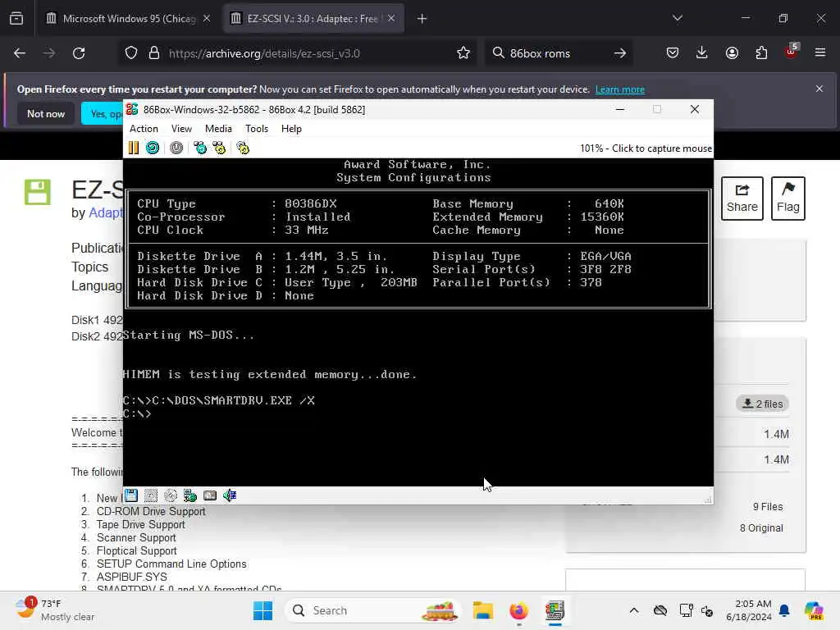Open the 86Box View menu
Screen dimensions: 840x630
tap(181, 129)
